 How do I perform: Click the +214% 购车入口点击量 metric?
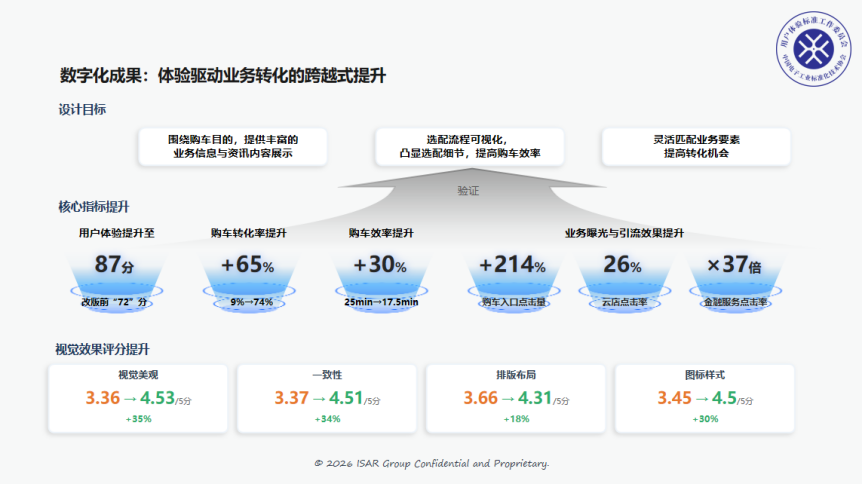(x=511, y=266)
